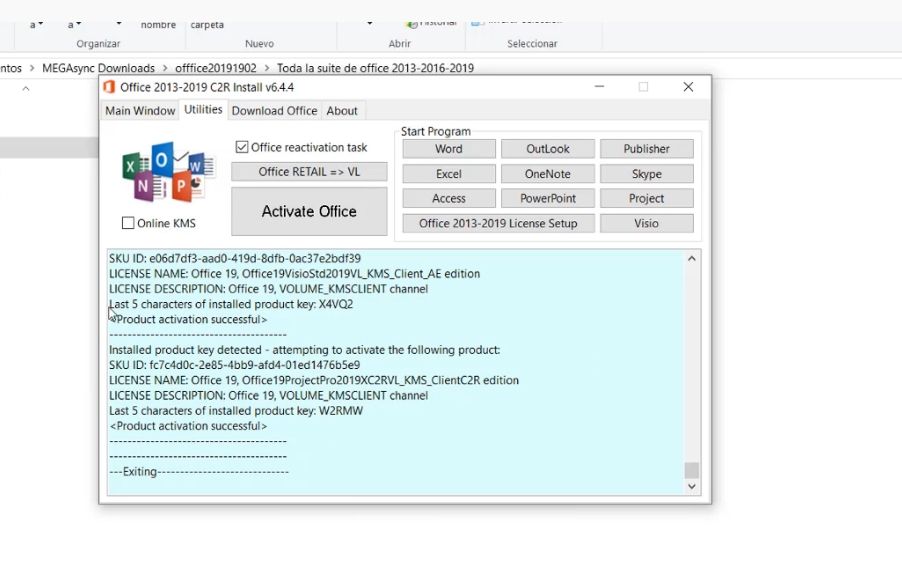
Task: Click the Abrir ribbon group label
Action: [x=399, y=44]
